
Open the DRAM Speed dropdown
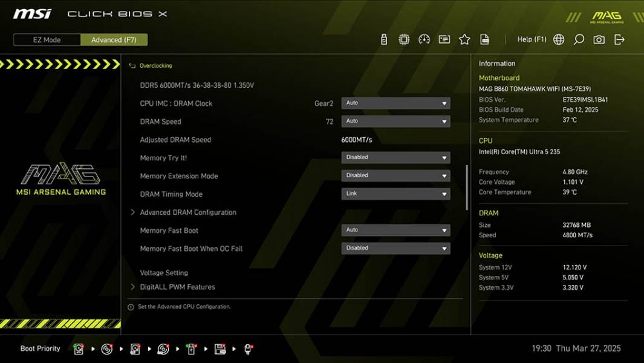coord(395,121)
